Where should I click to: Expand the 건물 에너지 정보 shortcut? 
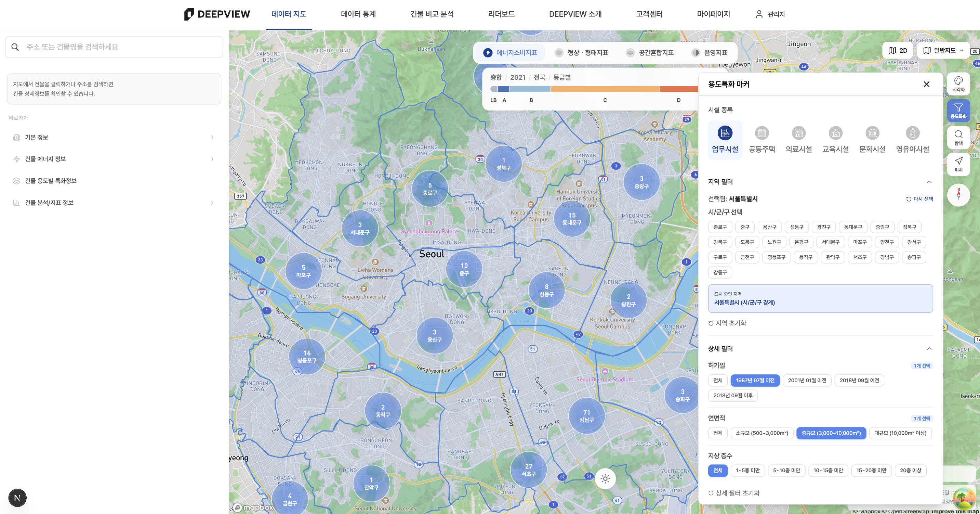coord(114,159)
